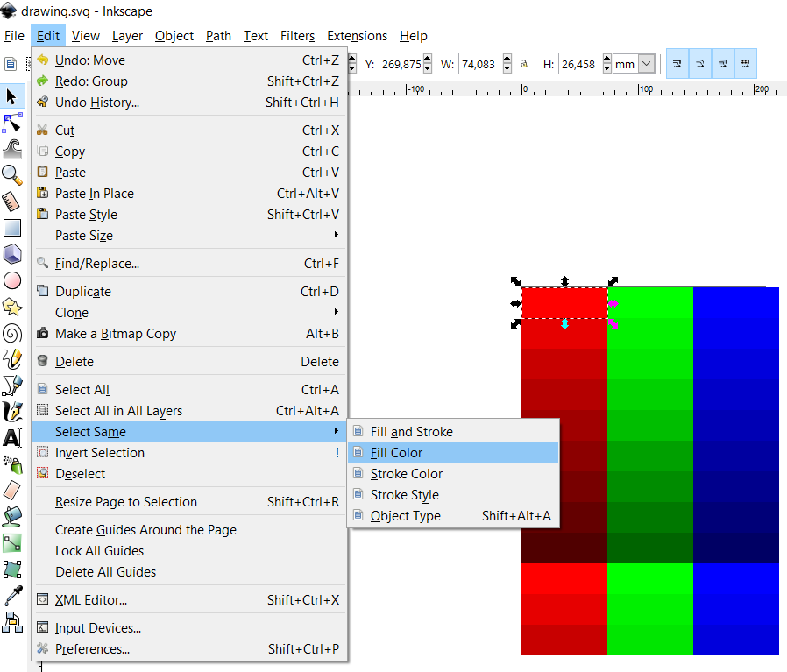The image size is (787, 672).
Task: Toggle the width-height lock icon
Action: point(524,64)
